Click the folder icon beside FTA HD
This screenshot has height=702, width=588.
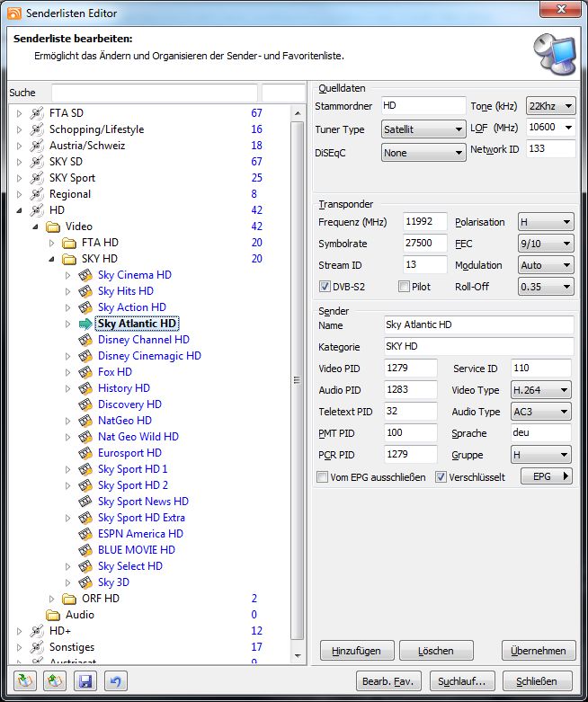[x=69, y=243]
